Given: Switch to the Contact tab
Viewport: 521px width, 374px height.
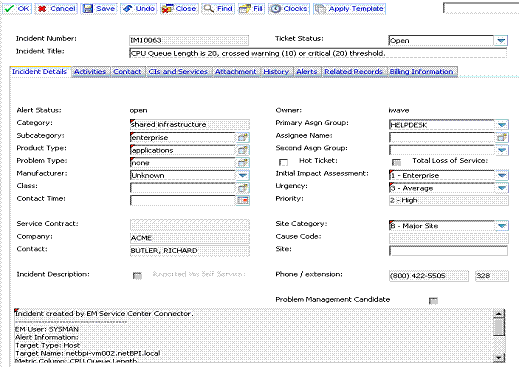Looking at the screenshot, I should tap(127, 72).
